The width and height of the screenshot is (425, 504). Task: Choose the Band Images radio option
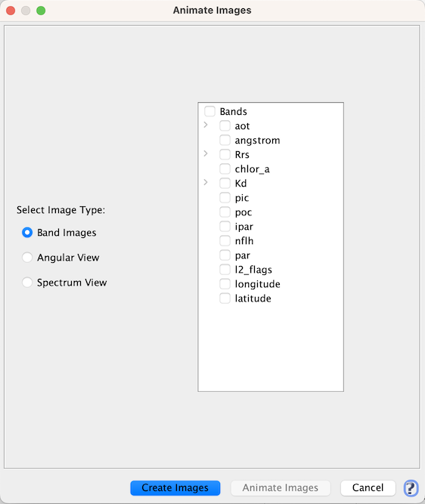click(x=27, y=233)
